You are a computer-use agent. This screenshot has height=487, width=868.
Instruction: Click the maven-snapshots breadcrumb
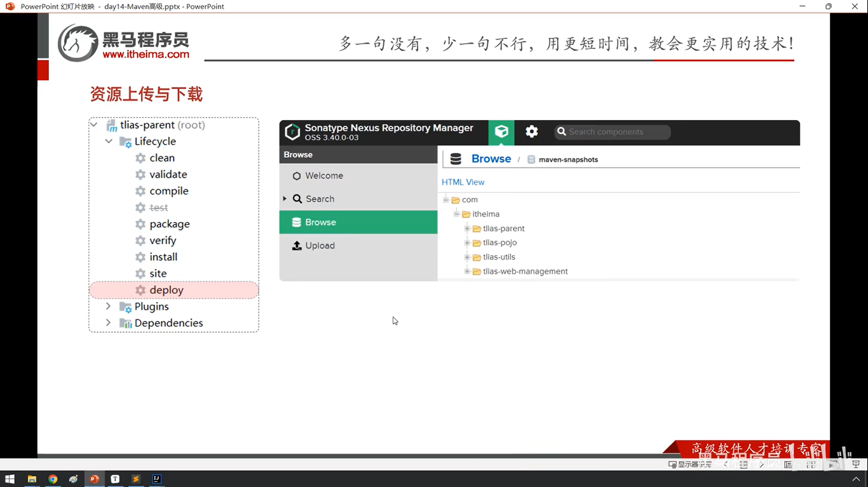568,160
